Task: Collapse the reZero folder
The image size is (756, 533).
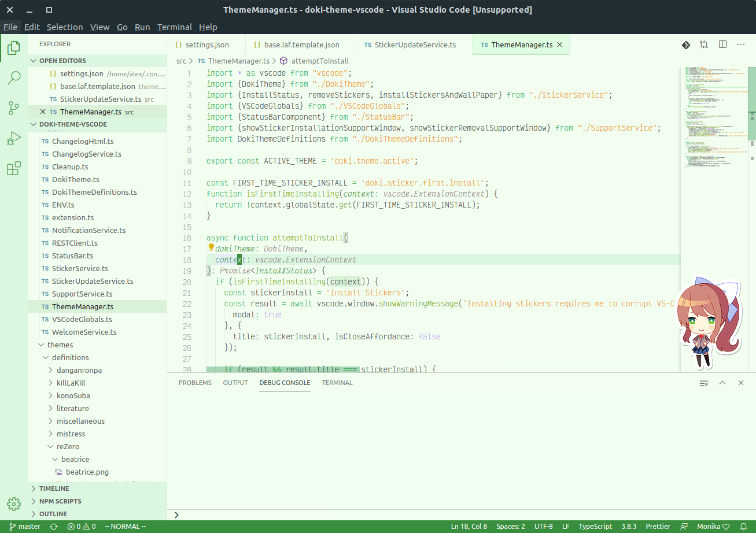Action: [97, 446]
